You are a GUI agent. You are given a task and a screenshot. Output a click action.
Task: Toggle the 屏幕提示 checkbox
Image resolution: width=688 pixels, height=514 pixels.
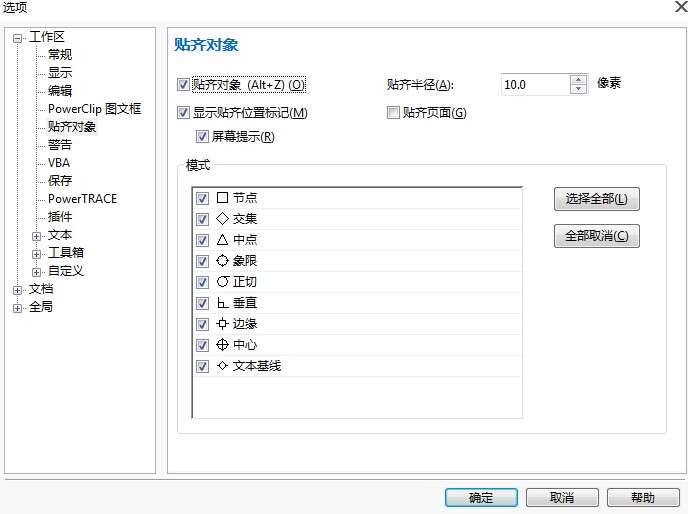[x=202, y=137]
